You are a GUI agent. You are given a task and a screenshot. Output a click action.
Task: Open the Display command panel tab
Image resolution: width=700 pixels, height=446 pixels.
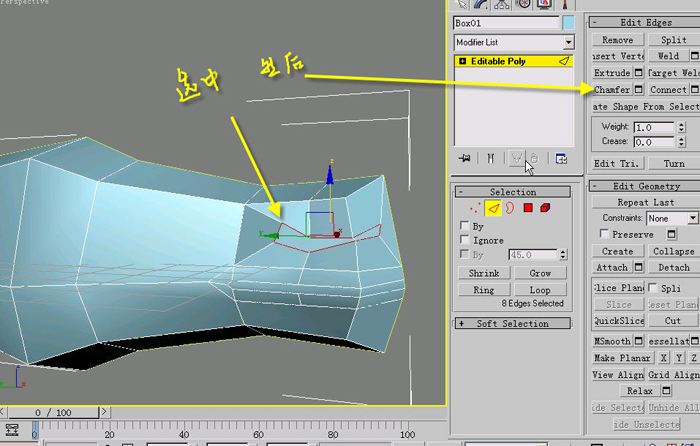tap(544, 4)
